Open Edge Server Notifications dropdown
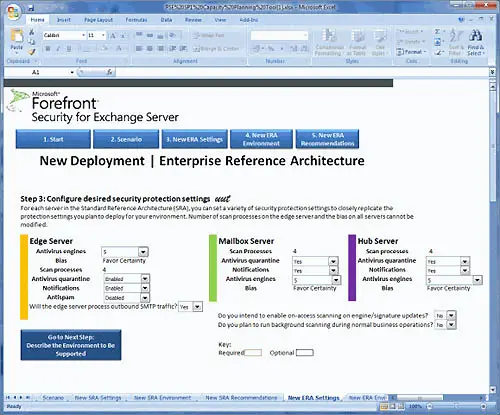The height and width of the screenshot is (415, 500). (x=145, y=288)
